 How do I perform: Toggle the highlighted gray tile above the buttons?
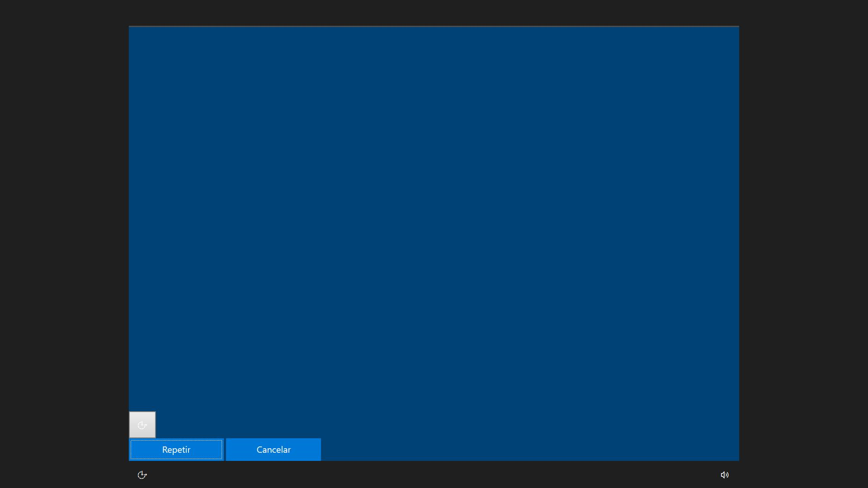point(142,424)
